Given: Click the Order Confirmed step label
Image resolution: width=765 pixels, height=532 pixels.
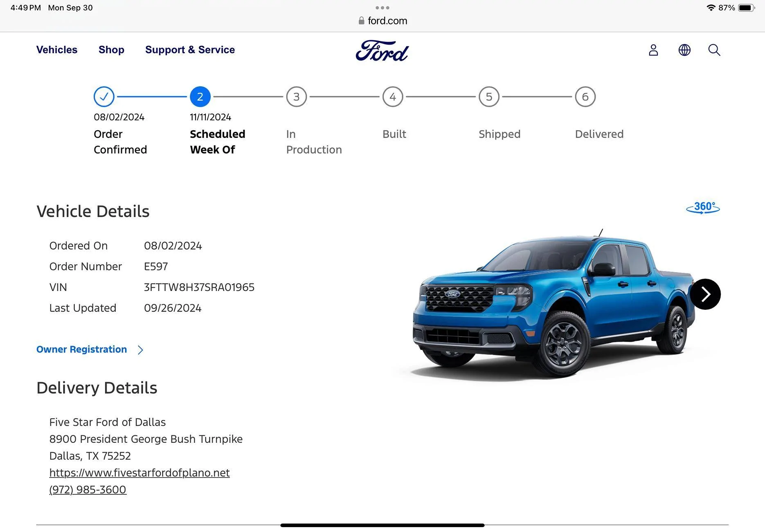Looking at the screenshot, I should click(120, 142).
